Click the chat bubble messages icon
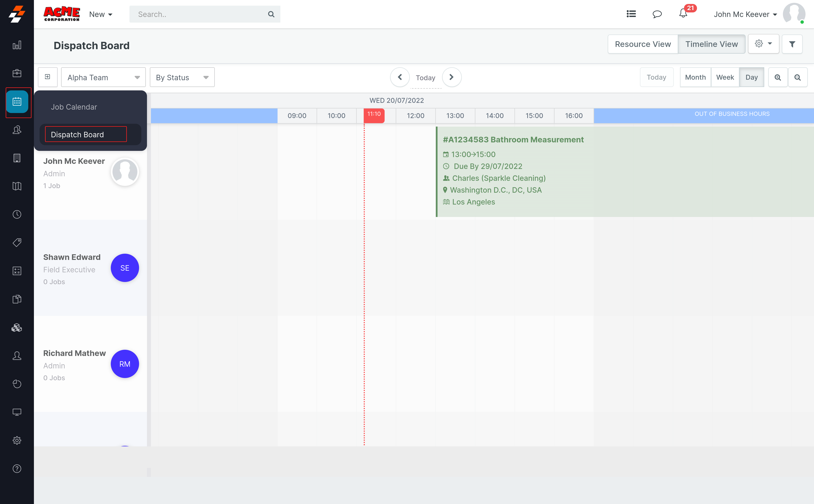The image size is (814, 504). pos(657,14)
